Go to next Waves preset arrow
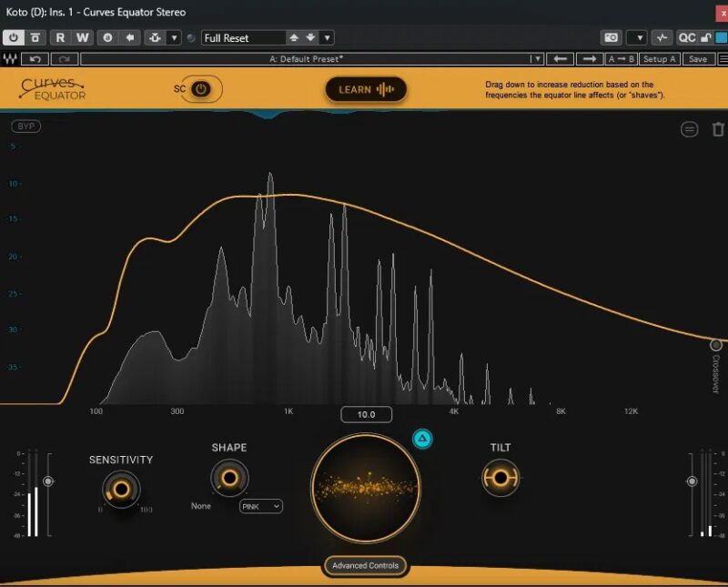This screenshot has width=728, height=587. click(x=590, y=59)
